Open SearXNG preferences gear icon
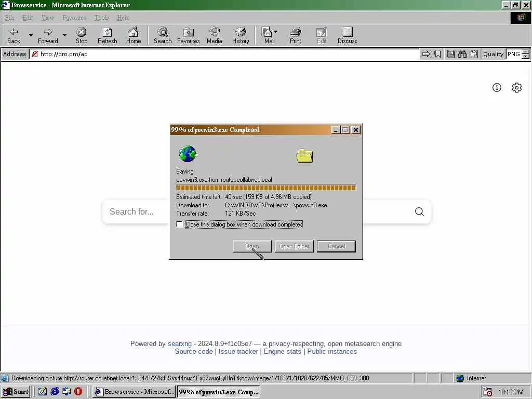The width and height of the screenshot is (532, 399). pyautogui.click(x=516, y=87)
